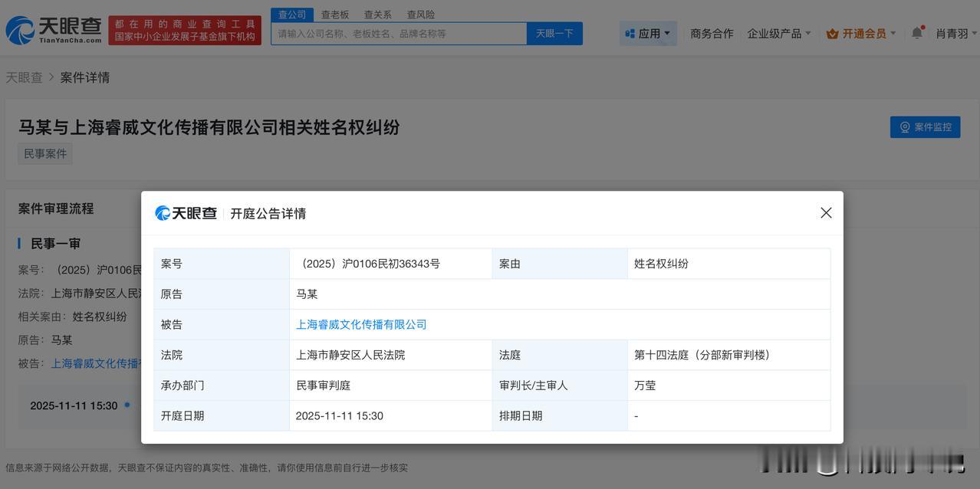
Task: Click the timeline entry 2025-11-11 15:30 behind dialog
Action: tap(74, 405)
